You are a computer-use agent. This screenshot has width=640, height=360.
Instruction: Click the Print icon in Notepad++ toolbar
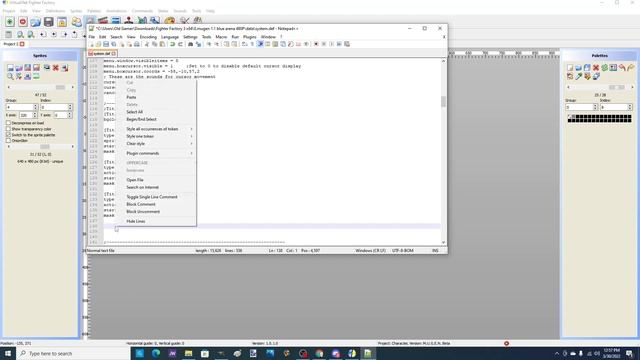tap(137, 44)
